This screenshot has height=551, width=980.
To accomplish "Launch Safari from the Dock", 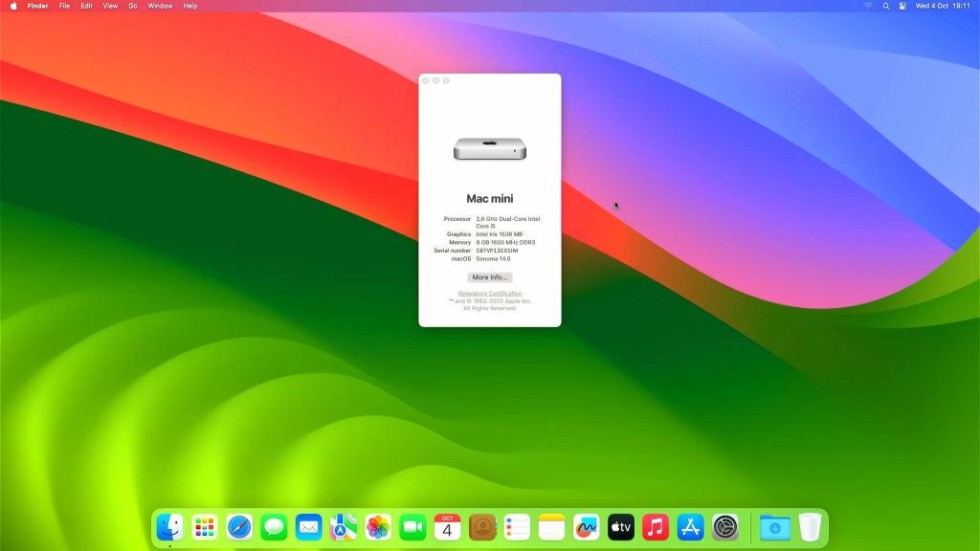I will coord(239,527).
